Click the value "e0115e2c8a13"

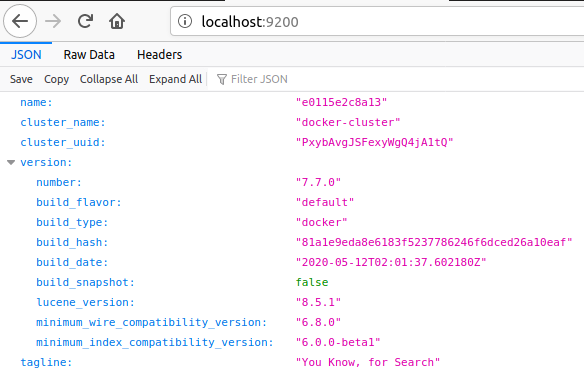tap(341, 102)
